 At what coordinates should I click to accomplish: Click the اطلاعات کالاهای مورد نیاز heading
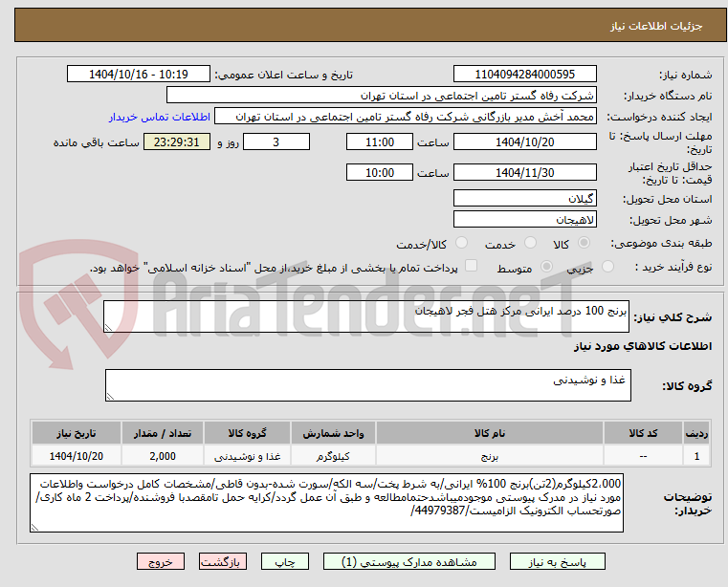point(643,346)
